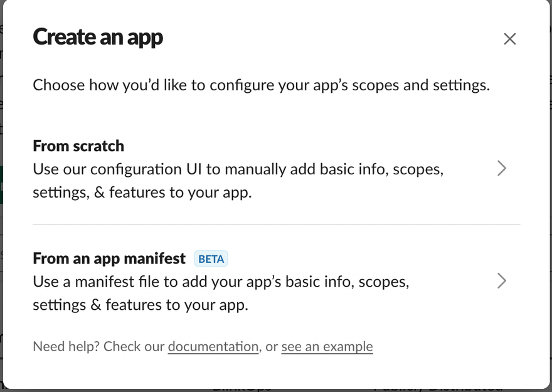
Task: Click the chevron beside From scratch
Action: 501,169
